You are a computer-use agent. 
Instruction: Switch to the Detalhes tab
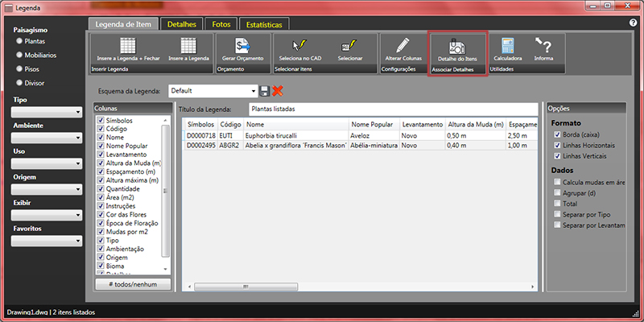click(181, 25)
